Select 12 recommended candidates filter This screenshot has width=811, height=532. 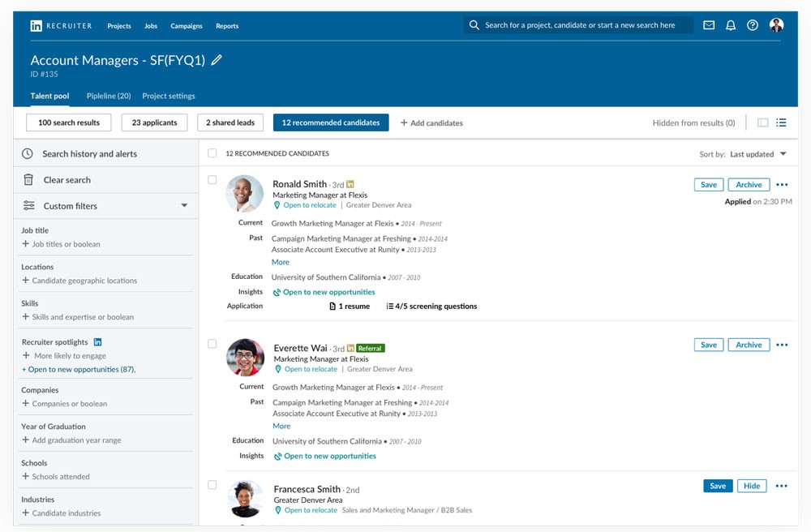click(331, 122)
